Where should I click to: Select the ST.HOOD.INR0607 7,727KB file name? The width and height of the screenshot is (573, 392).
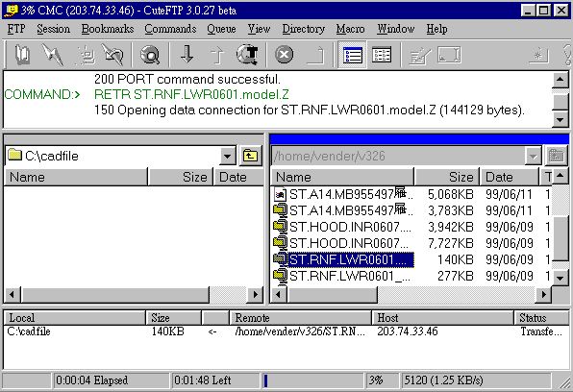[349, 243]
